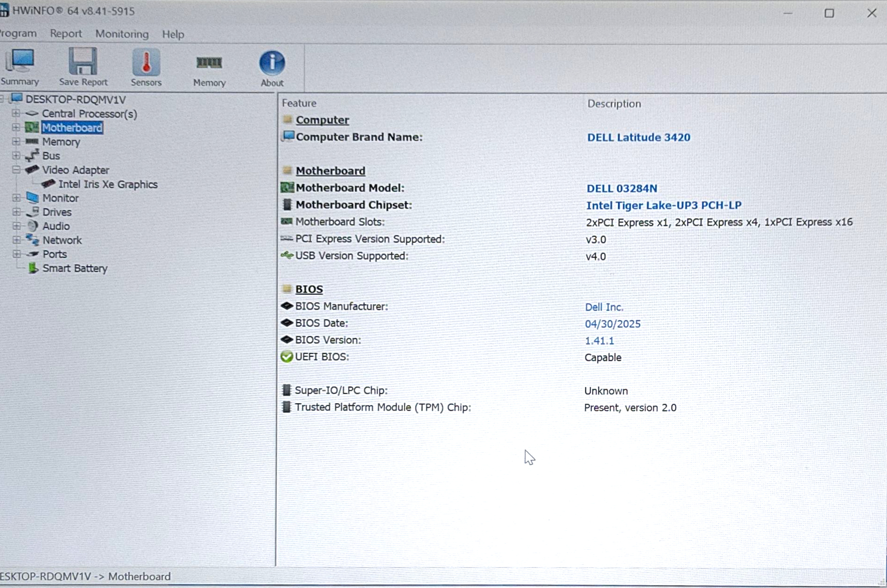
Task: Click the UEFI BIOS green check icon
Action: [287, 357]
